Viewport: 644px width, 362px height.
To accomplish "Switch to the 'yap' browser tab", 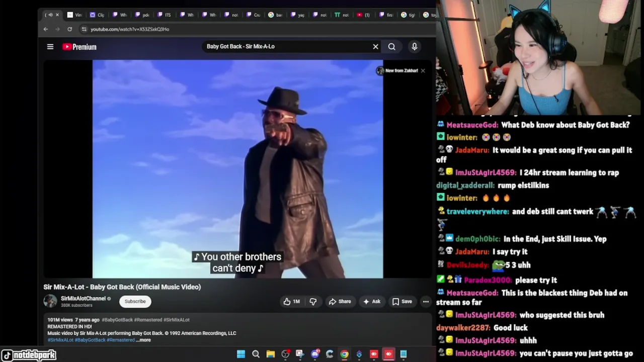I will pyautogui.click(x=298, y=15).
